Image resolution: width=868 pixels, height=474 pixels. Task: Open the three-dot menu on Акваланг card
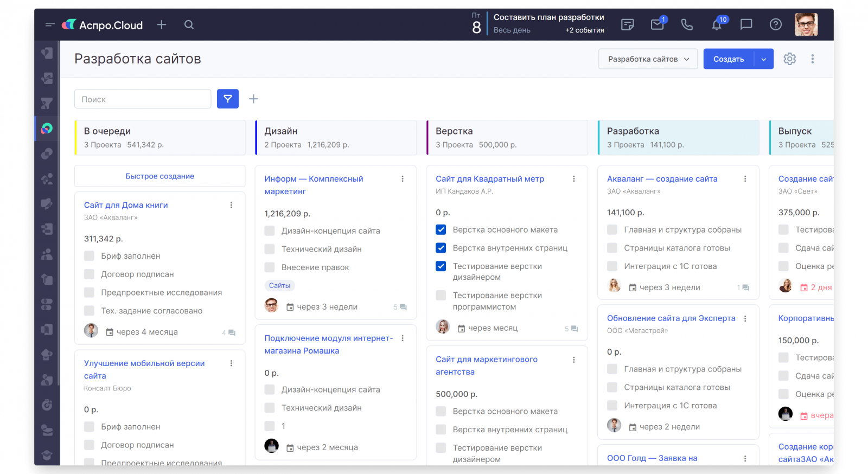(x=745, y=179)
